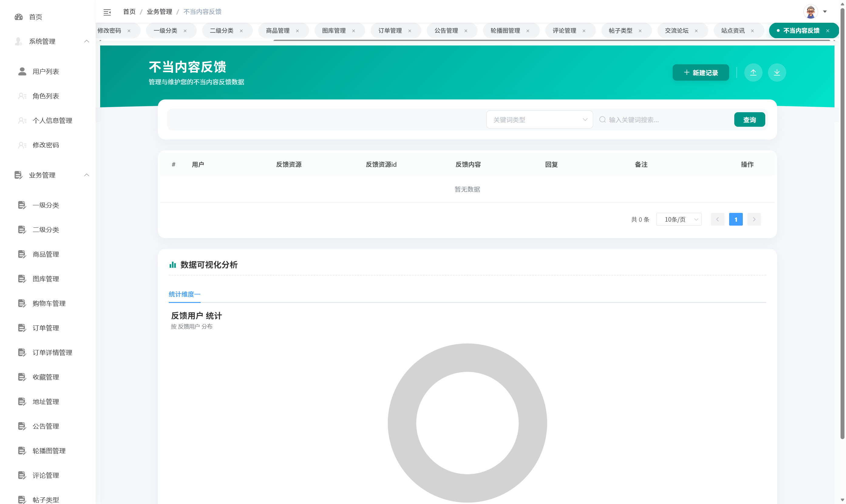
Task: Collapse the 业务管理 section
Action: 86,175
